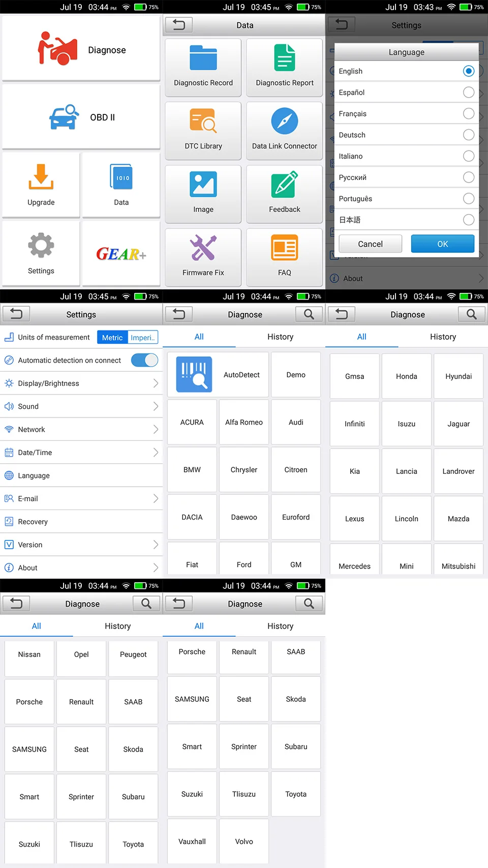Tap search icon on Vauxhall brand screen
Screen dimensions: 488x868
coord(309,604)
